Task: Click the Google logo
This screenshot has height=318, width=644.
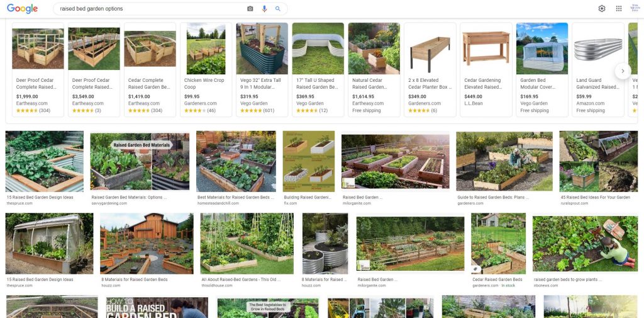Action: point(22,9)
